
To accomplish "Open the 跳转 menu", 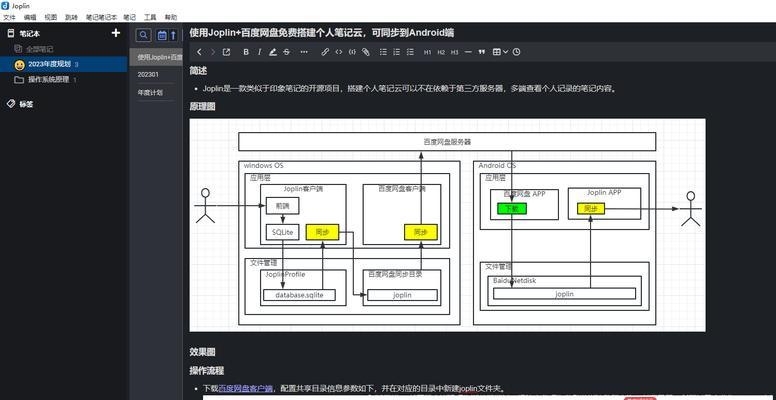I will click(71, 17).
